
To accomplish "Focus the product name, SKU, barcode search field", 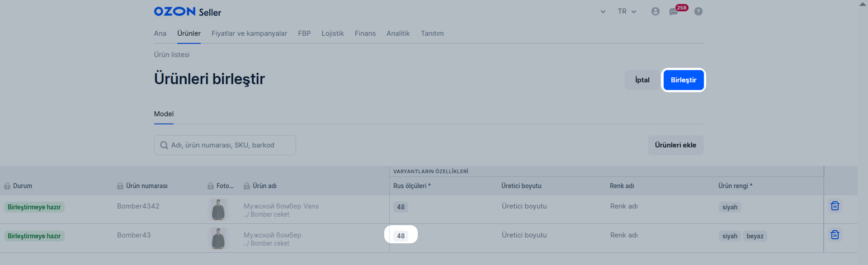I will pyautogui.click(x=225, y=145).
